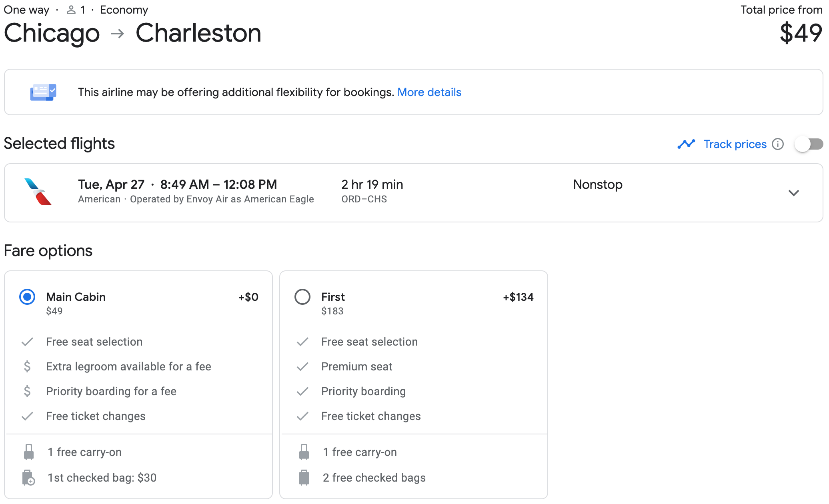Select the First fare radio button
The height and width of the screenshot is (504, 829).
click(302, 297)
